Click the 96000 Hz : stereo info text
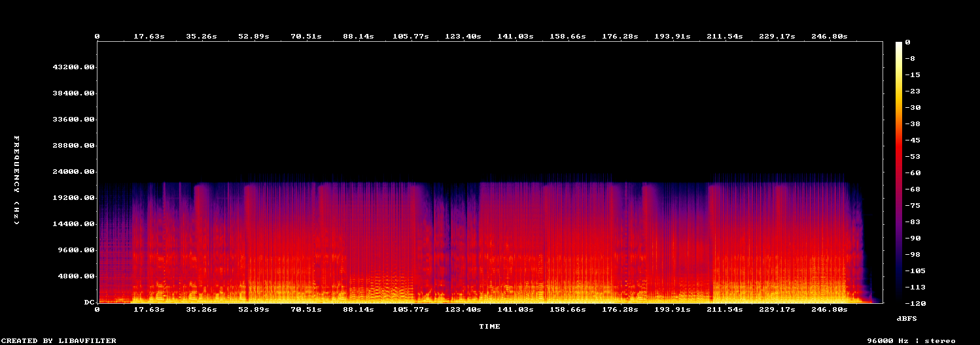Viewport: 980px width, 345px height. (911, 341)
